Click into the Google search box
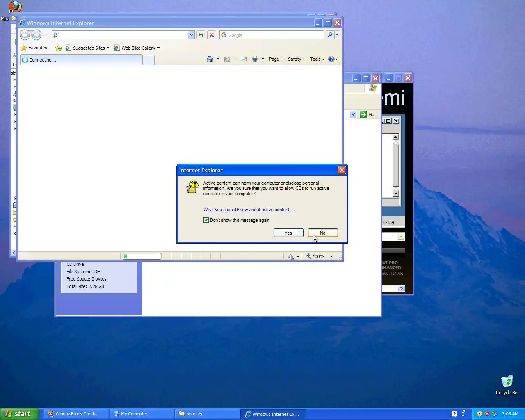The image size is (525, 420). (x=272, y=35)
